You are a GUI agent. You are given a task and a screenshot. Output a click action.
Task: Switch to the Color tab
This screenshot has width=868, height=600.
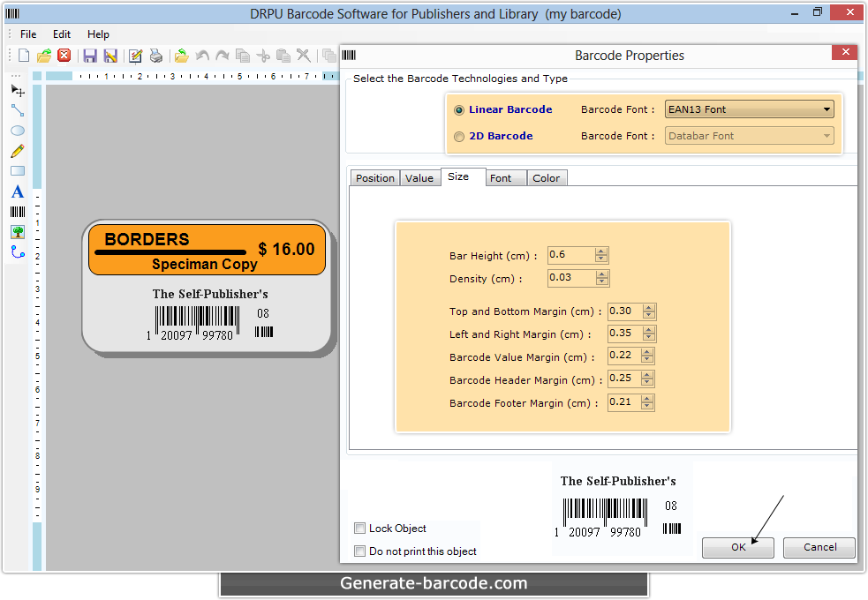click(547, 177)
